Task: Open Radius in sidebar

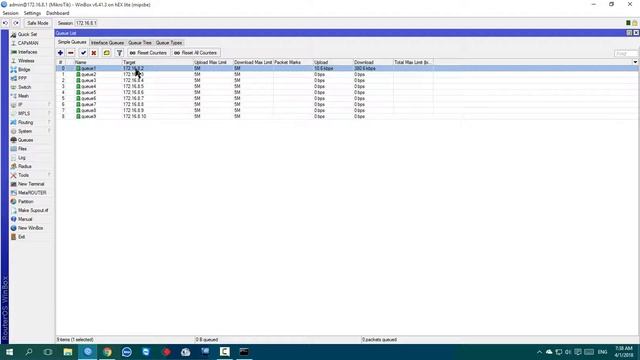Action: pos(24,167)
